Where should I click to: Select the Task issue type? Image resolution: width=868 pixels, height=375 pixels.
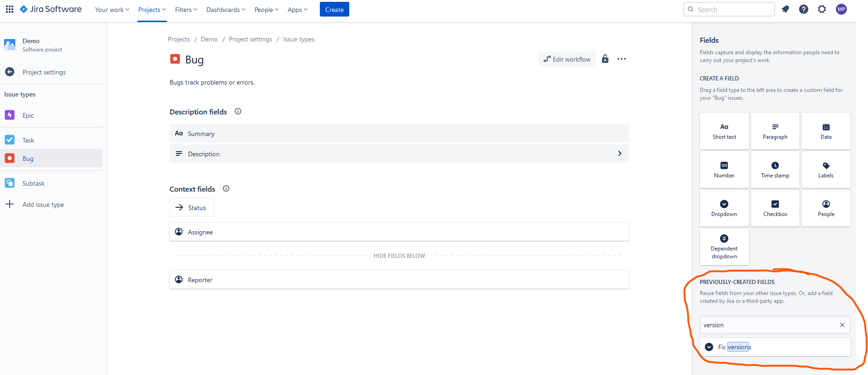(x=51, y=140)
